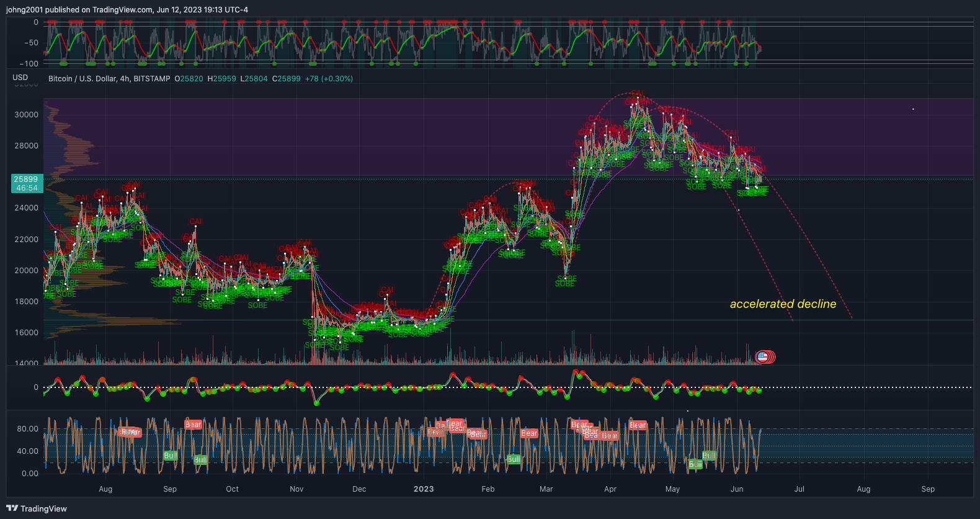Click the USD currency label

point(20,78)
